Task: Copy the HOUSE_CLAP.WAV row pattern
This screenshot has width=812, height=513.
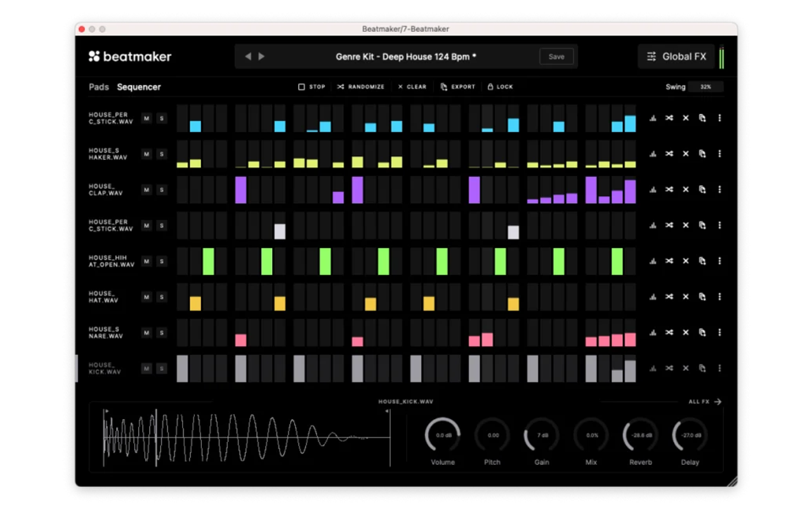Action: tap(702, 189)
